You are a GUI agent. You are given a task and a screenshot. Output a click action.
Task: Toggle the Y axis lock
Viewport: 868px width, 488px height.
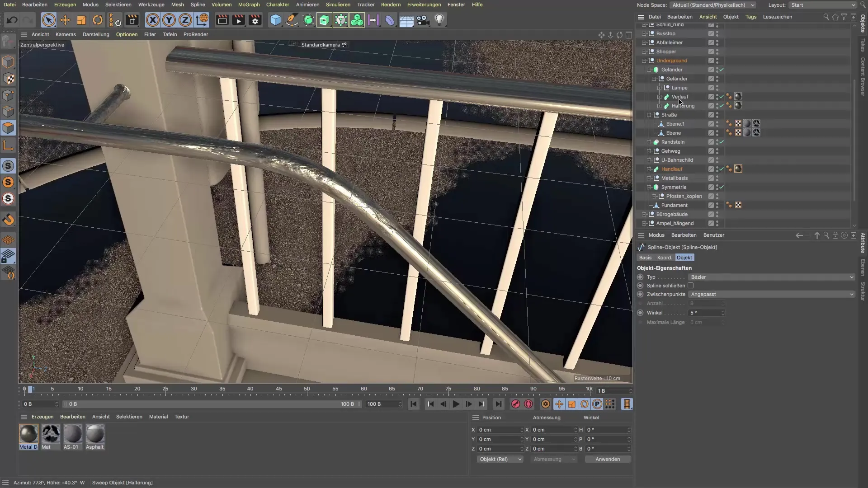coord(169,20)
